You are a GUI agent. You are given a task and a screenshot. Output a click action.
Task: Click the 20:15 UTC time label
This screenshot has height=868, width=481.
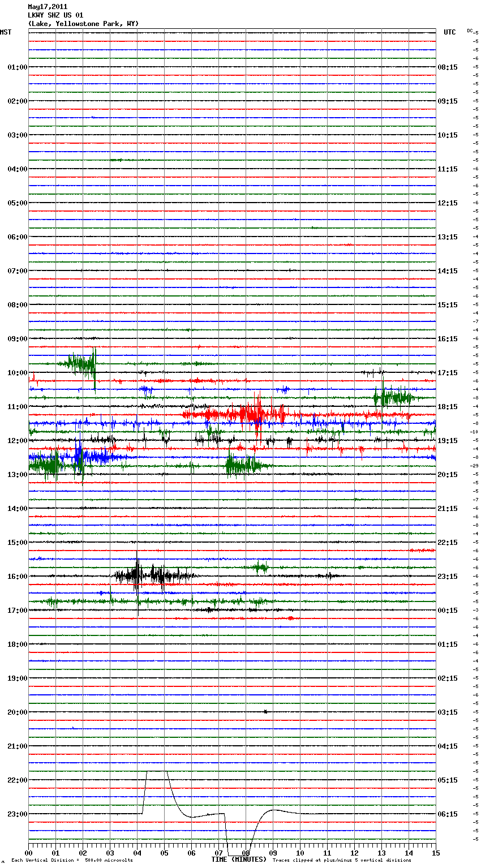pyautogui.click(x=448, y=475)
